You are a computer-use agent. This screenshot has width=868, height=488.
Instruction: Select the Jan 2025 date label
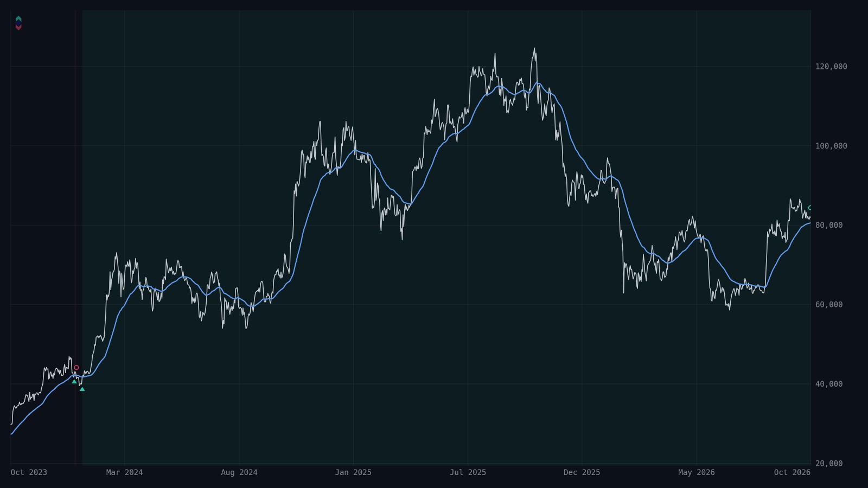[353, 472]
